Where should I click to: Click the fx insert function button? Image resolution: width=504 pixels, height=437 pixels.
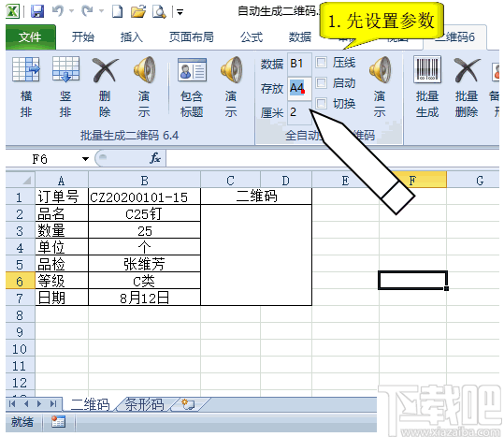(x=155, y=158)
